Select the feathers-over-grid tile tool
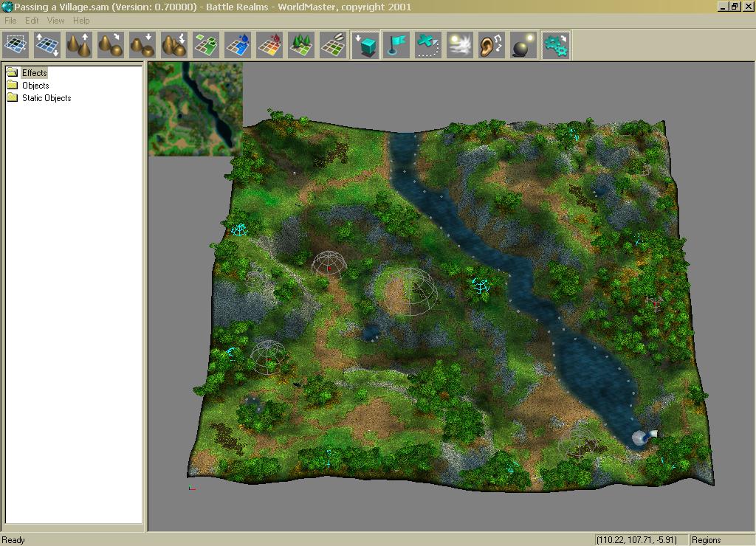The height and width of the screenshot is (546, 756). [334, 45]
